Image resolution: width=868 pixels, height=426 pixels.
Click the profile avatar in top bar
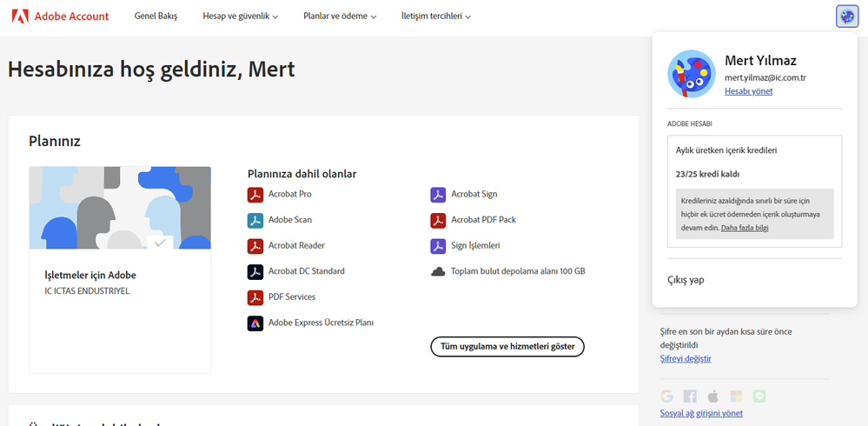[x=846, y=17]
